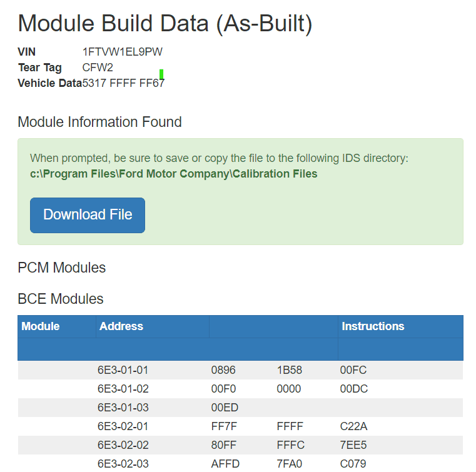This screenshot has width=476, height=472.
Task: Click the Tear Tag value CFW2
Action: (98, 68)
